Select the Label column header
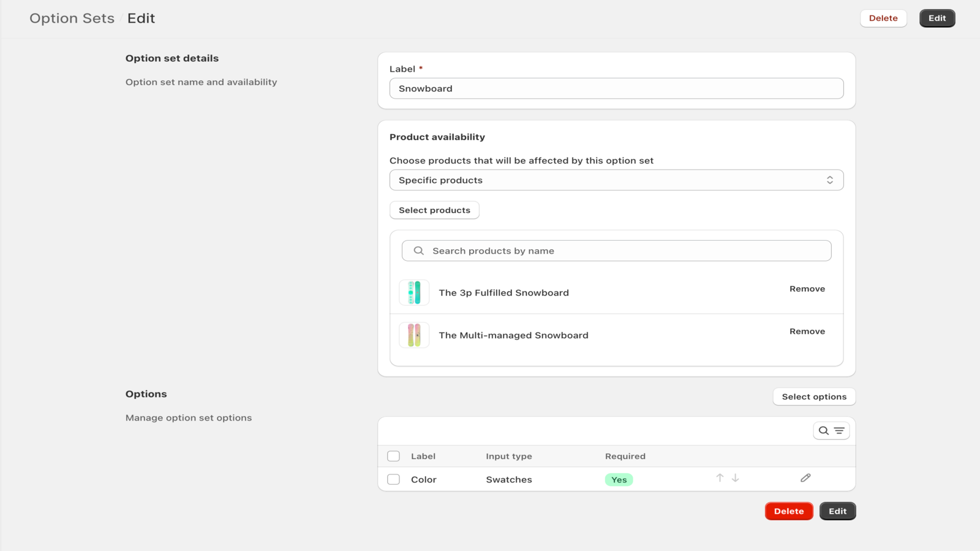 click(x=423, y=456)
